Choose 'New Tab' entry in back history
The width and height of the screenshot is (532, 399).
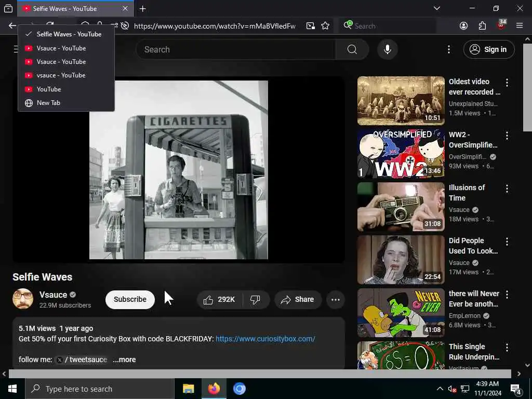click(66, 103)
